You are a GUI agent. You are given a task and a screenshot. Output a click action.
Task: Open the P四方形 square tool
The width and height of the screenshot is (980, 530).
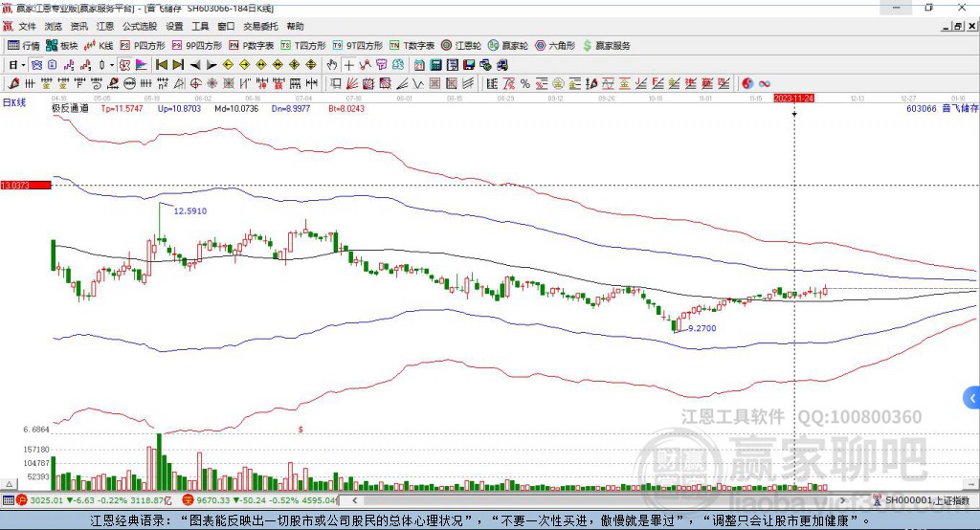coord(143,46)
